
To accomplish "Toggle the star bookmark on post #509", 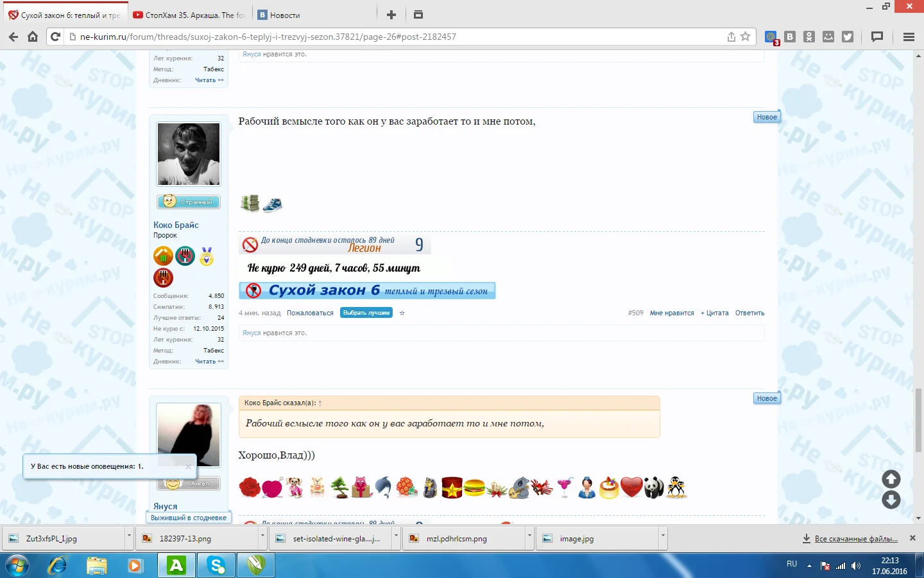I will [402, 313].
